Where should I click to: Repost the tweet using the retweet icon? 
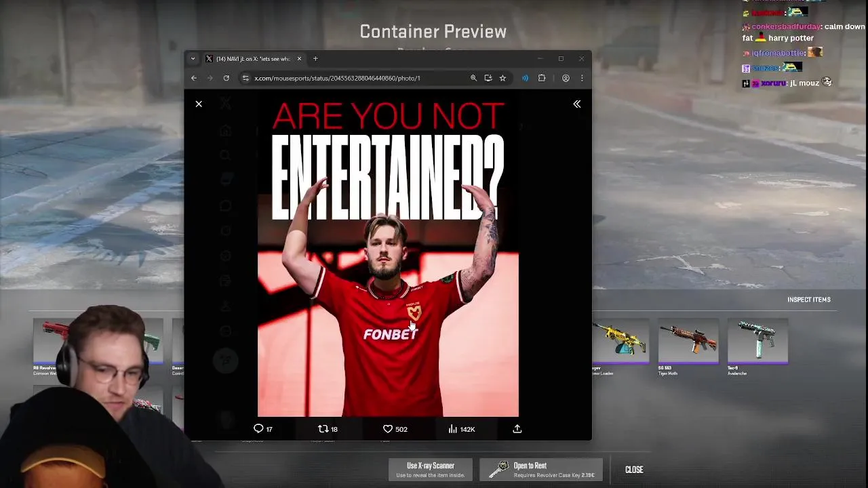tap(323, 429)
